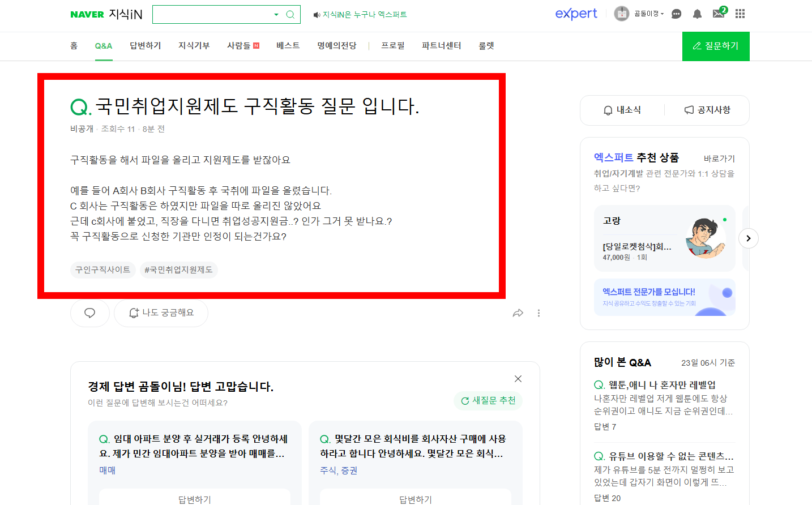Screen dimensions: 812x505
Task: Click the 나도 궁금해요 button
Action: [x=161, y=313]
